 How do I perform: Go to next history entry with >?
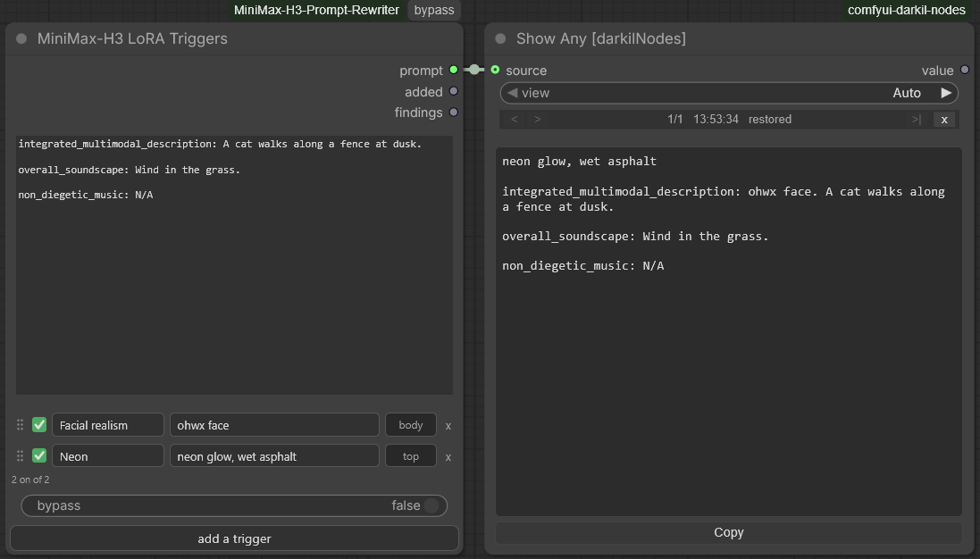pos(538,120)
